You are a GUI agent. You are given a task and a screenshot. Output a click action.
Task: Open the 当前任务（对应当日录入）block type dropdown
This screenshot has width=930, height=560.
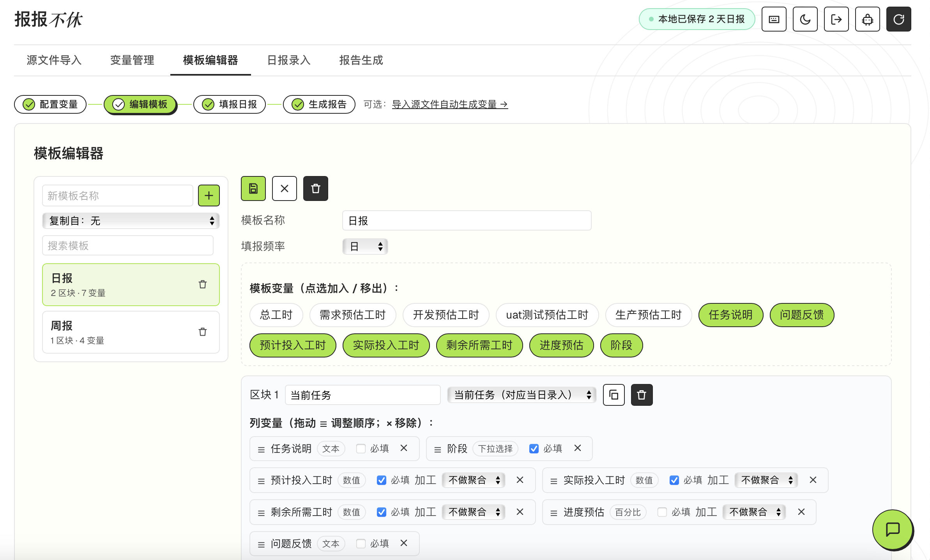pyautogui.click(x=522, y=395)
